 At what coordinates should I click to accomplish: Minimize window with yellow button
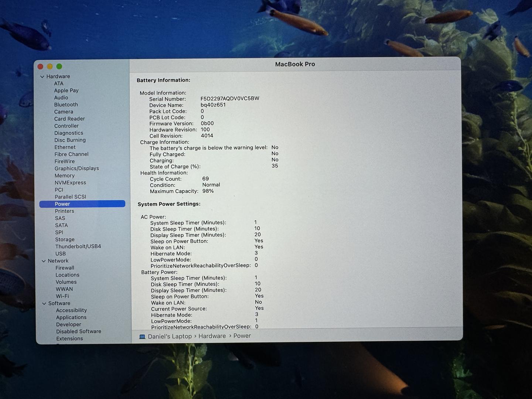click(50, 66)
